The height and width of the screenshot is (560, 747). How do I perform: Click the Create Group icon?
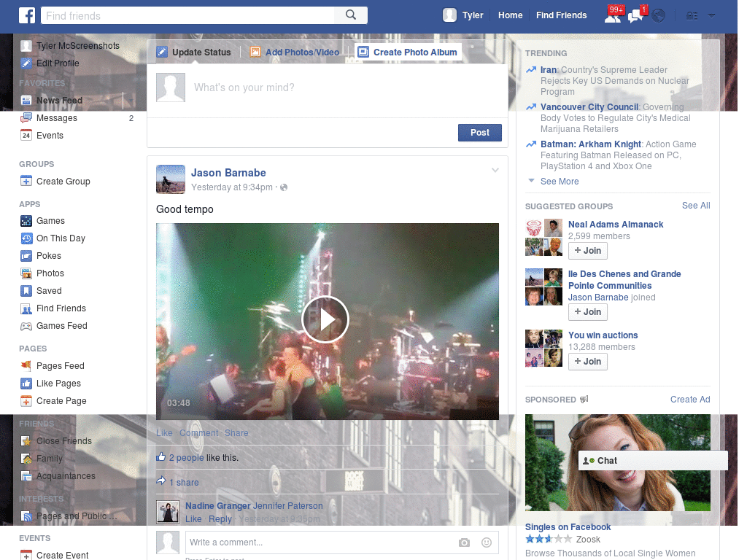pyautogui.click(x=26, y=182)
